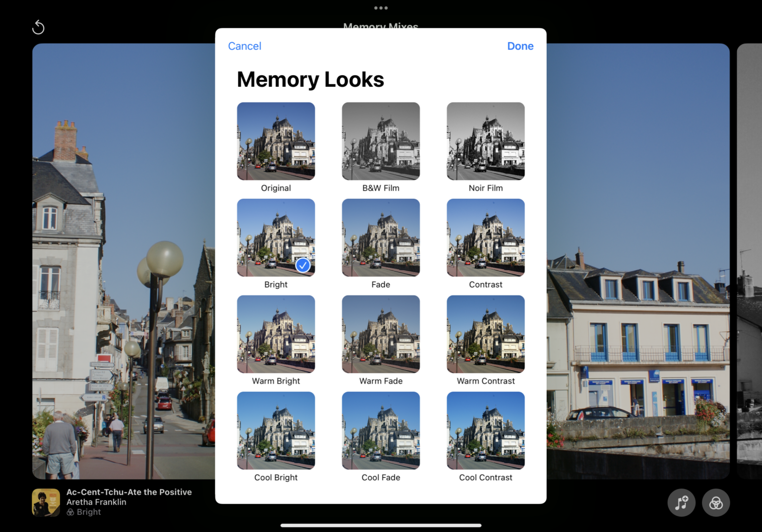The image size is (762, 532).
Task: Select the Original look thumbnail
Action: click(276, 141)
